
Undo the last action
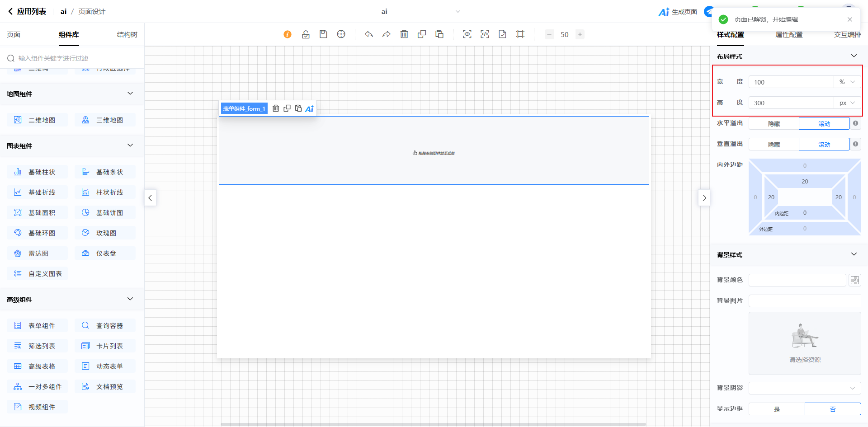coord(369,34)
